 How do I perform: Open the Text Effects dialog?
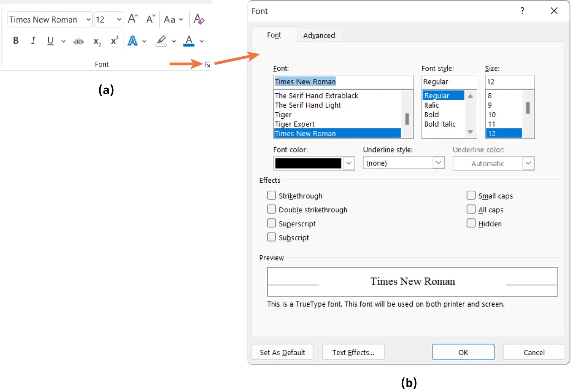353,352
